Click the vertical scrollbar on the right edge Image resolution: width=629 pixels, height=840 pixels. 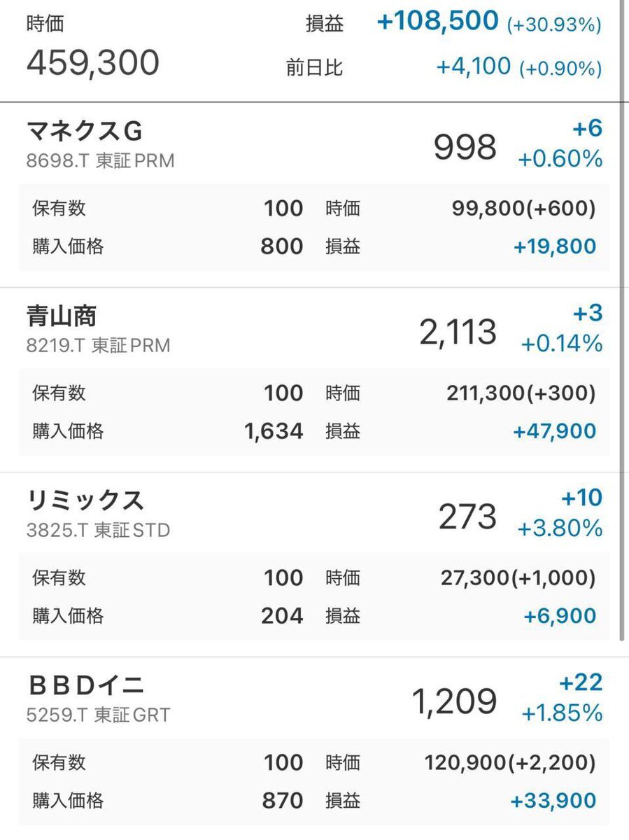622,319
